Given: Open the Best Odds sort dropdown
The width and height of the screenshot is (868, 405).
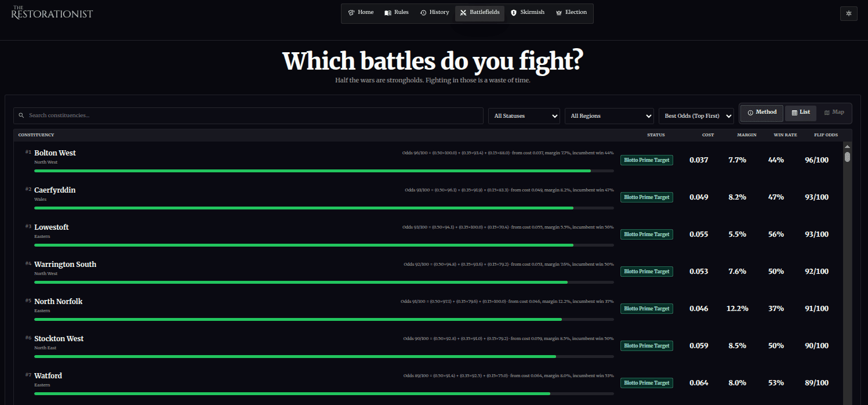Looking at the screenshot, I should [x=696, y=116].
